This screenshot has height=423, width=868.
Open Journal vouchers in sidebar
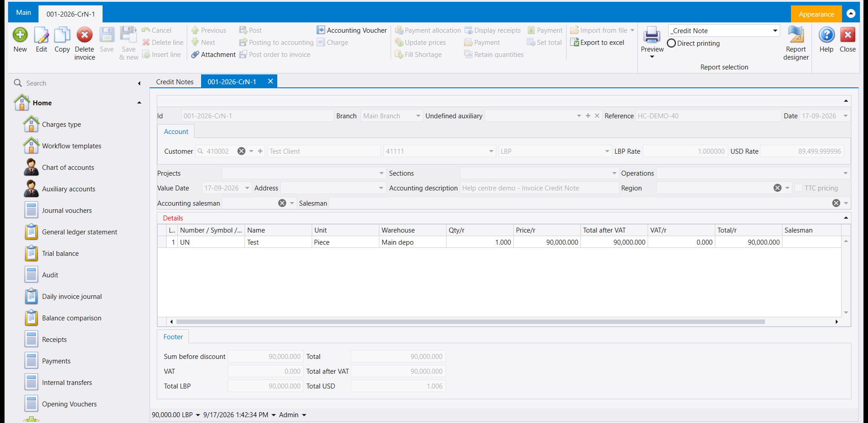67,211
